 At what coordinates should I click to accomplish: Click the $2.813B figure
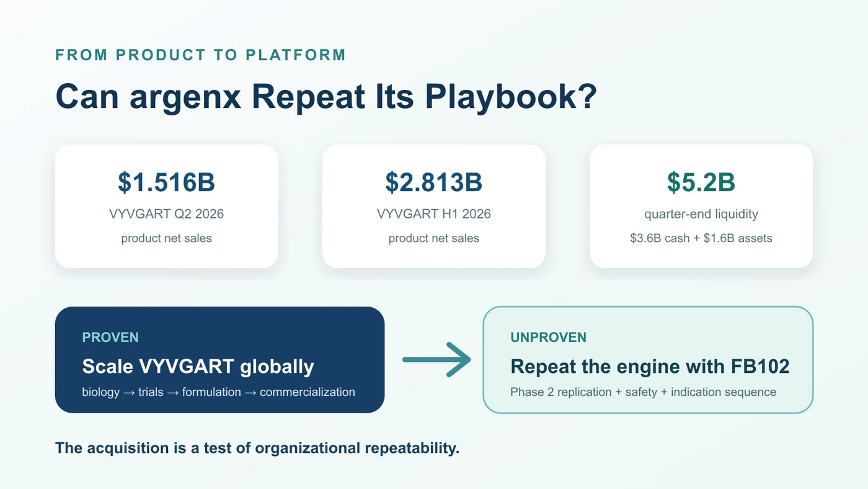coord(434,182)
